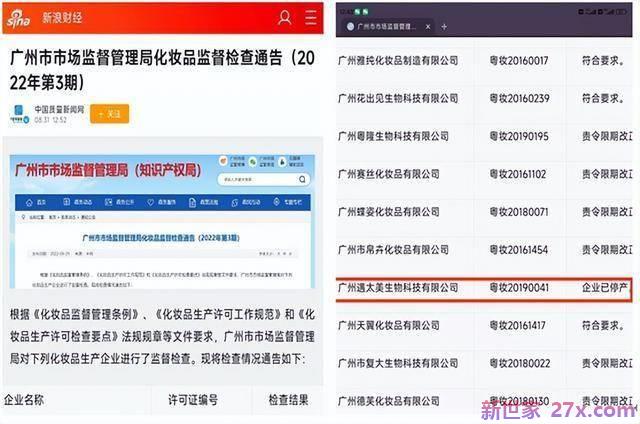Select license number 粤妆20180071

coord(519,212)
